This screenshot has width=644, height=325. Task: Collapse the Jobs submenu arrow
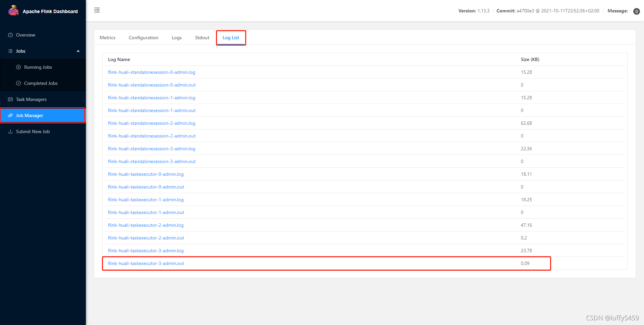click(78, 51)
